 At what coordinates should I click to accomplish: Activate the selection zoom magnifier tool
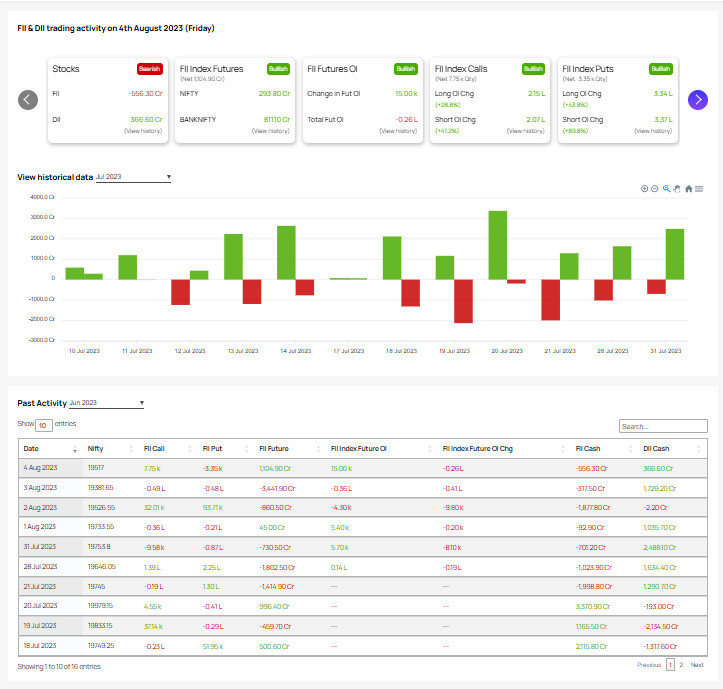(x=667, y=188)
